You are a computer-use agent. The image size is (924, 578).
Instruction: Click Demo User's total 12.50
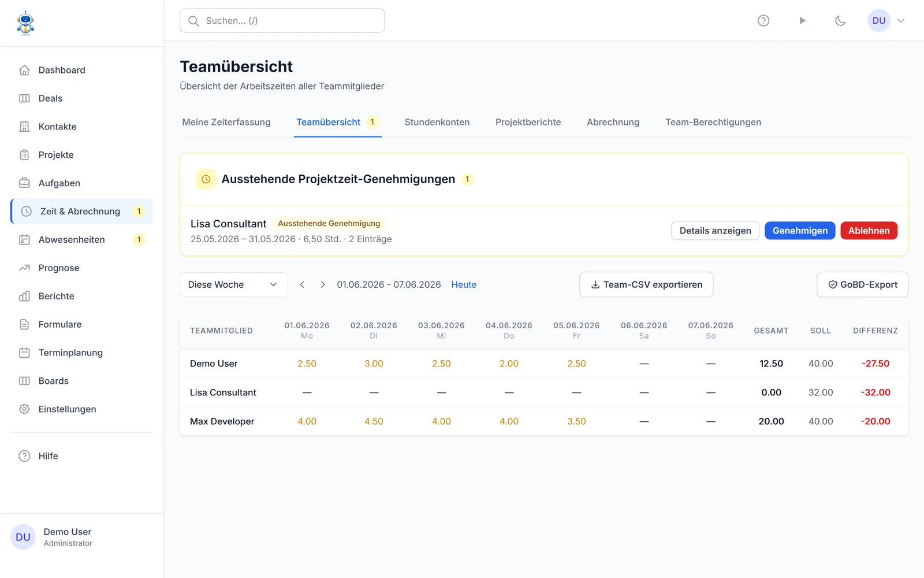(771, 364)
